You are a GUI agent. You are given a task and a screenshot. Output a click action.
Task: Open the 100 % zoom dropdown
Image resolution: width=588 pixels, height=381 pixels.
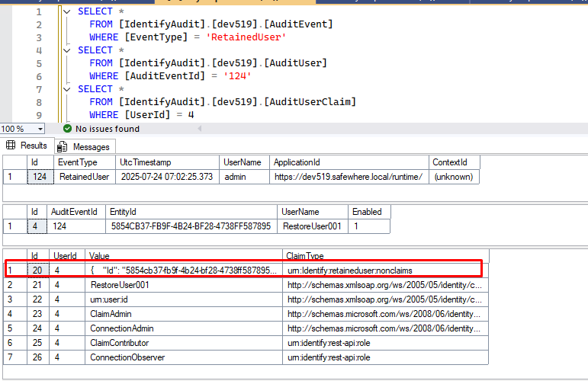coord(40,129)
